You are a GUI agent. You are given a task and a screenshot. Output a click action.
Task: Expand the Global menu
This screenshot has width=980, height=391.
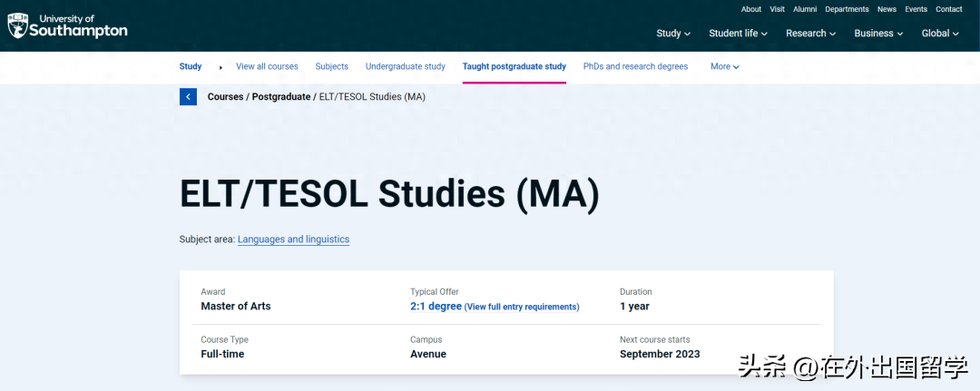click(940, 34)
